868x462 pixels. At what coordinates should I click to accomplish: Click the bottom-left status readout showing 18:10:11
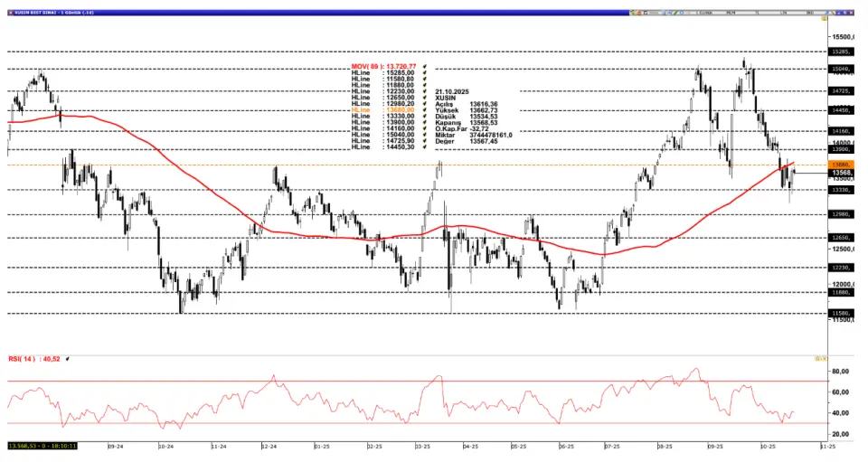coord(42,446)
